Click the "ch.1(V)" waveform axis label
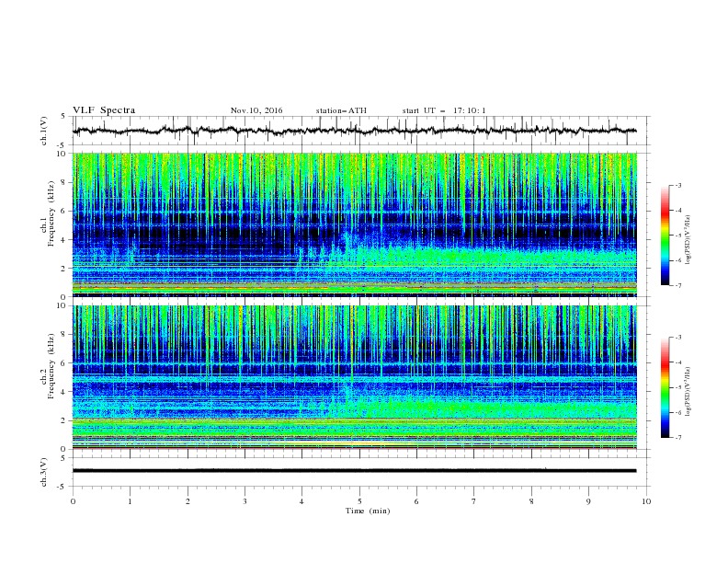This screenshot has width=728, height=563. [x=44, y=131]
